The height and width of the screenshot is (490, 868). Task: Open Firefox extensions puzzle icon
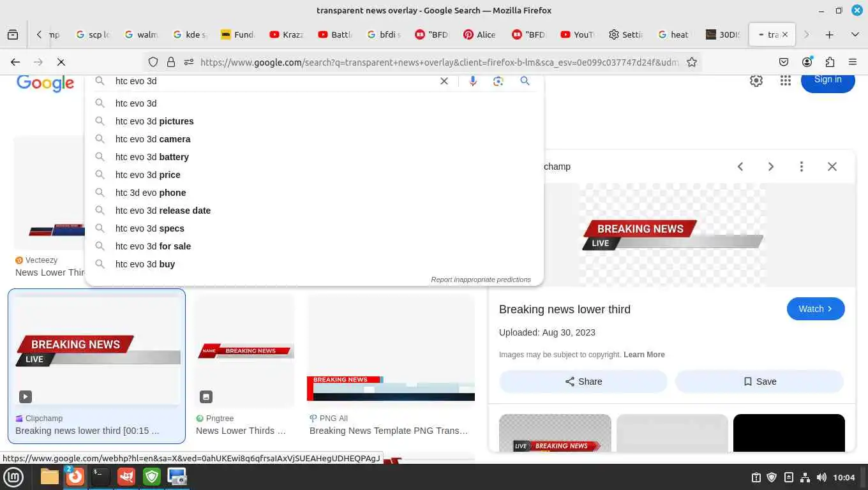pyautogui.click(x=830, y=62)
